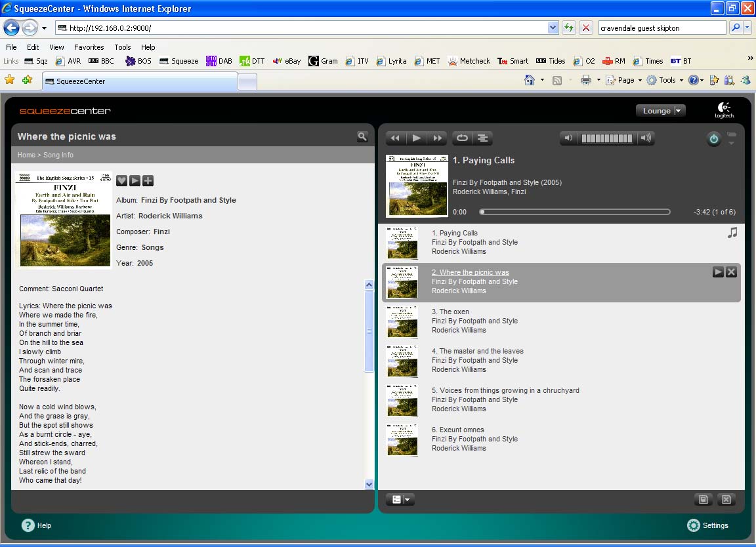Image resolution: width=756 pixels, height=547 pixels.
Task: Click the song progress bar
Action: click(575, 212)
